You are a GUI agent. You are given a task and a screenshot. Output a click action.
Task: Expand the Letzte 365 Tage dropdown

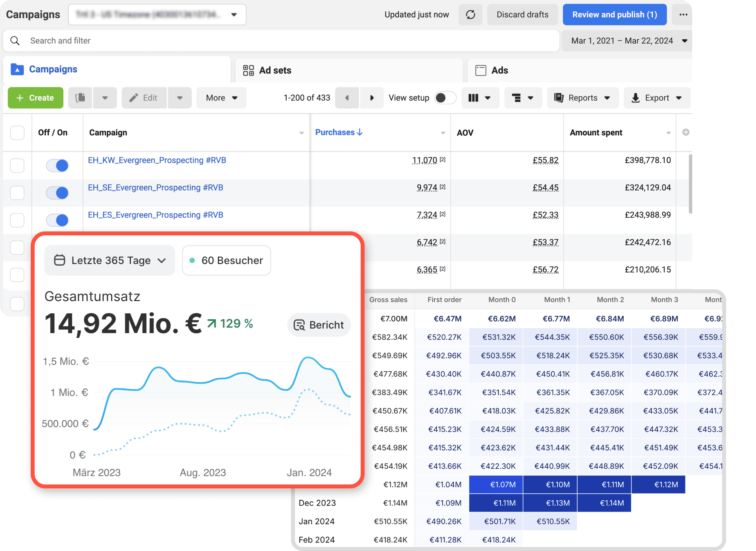[x=110, y=260]
